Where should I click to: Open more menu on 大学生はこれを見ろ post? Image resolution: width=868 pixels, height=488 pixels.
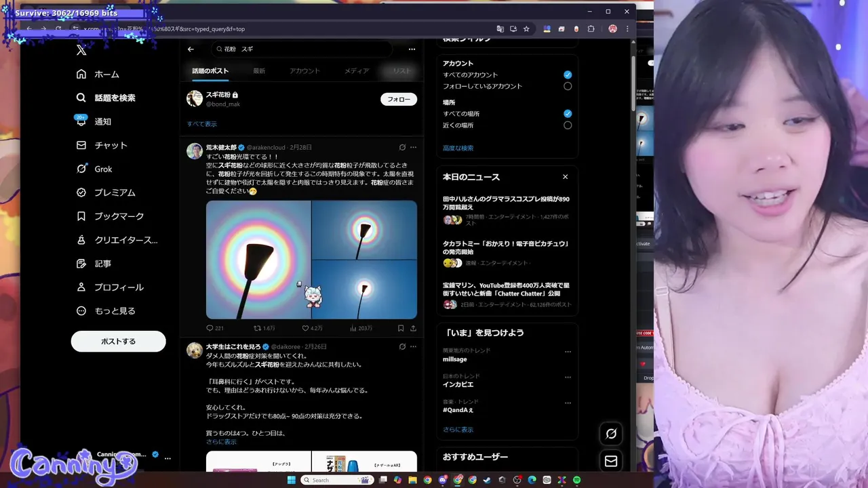(413, 346)
